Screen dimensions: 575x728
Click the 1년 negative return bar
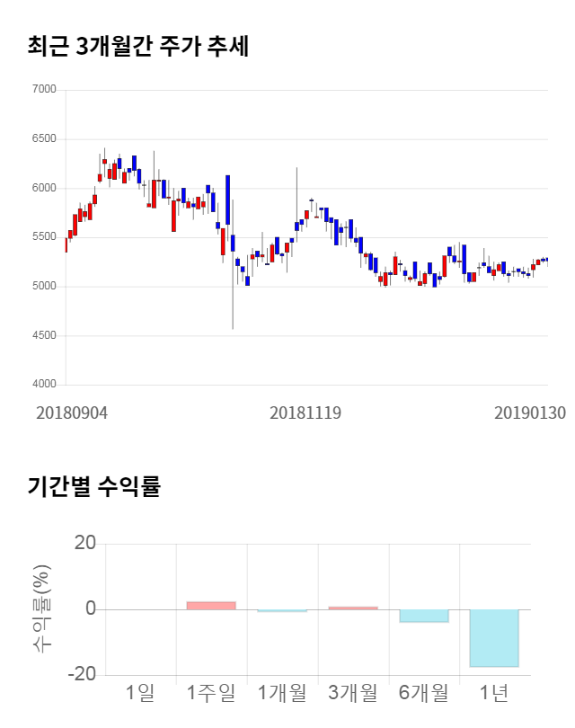[493, 638]
